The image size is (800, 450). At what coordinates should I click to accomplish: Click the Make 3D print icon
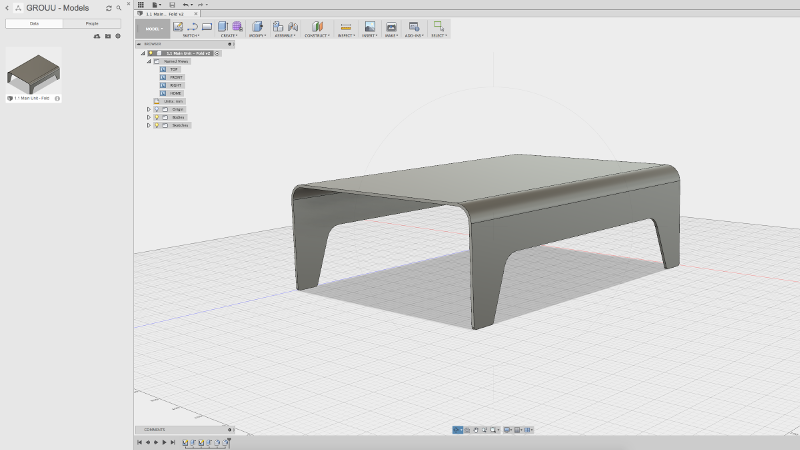coord(391,27)
